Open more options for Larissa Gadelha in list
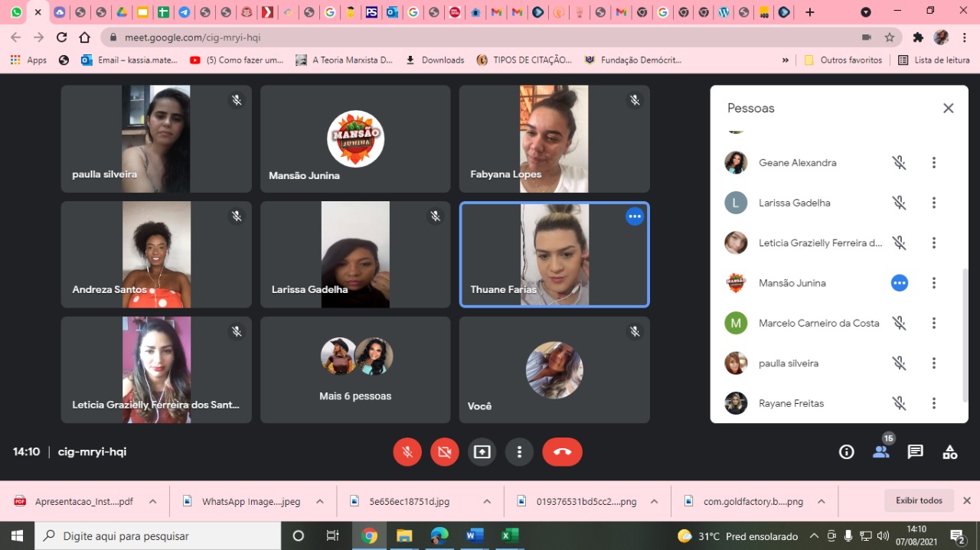 pyautogui.click(x=933, y=203)
